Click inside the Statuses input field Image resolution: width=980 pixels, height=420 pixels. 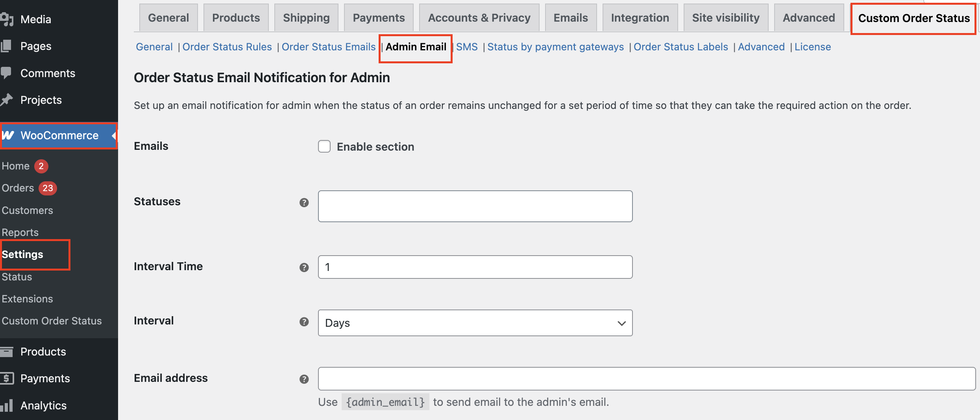coord(475,206)
